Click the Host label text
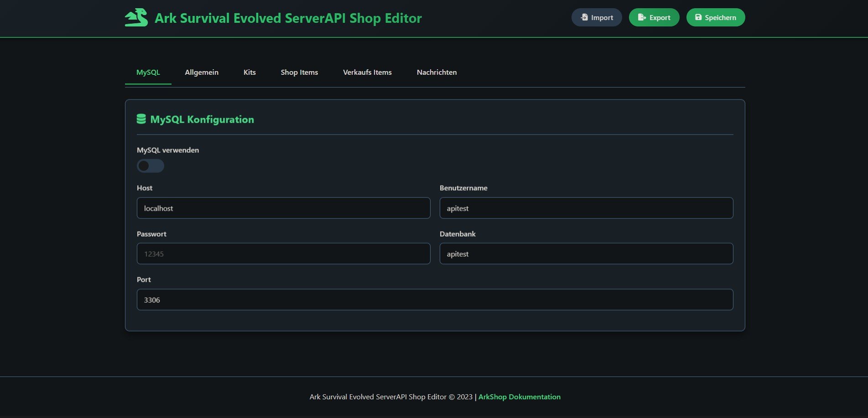Screen dimensions: 868x418 [x=145, y=188]
